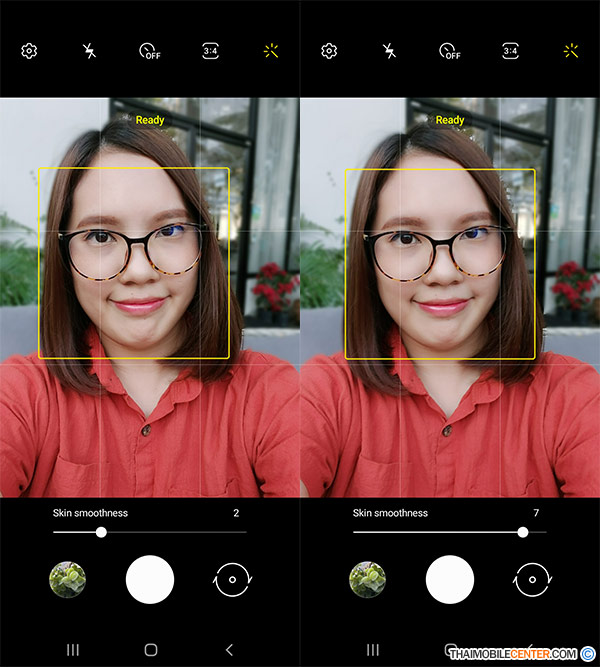Tap Ready label in right viewfinder
The image size is (600, 667).
click(x=450, y=120)
